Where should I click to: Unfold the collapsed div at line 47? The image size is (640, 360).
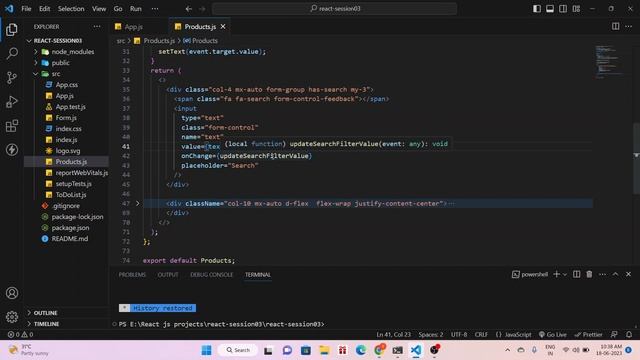click(x=138, y=203)
